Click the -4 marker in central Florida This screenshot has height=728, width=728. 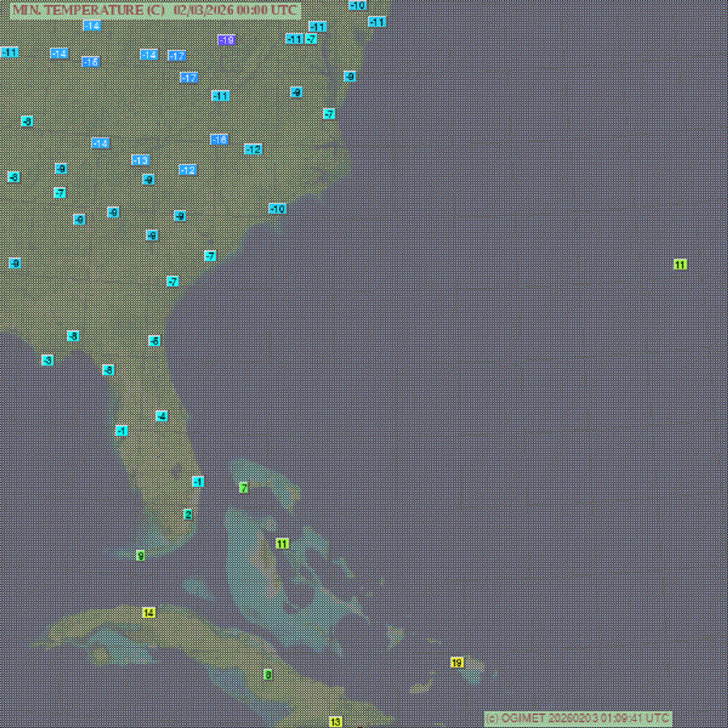click(162, 416)
